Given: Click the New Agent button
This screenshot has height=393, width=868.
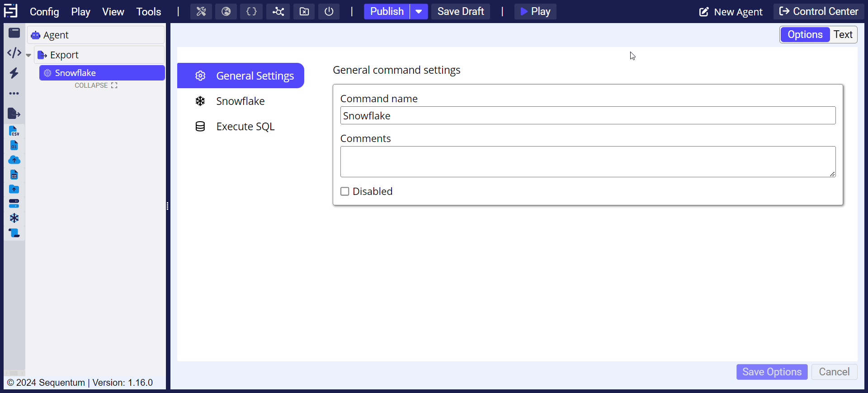Looking at the screenshot, I should pos(731,12).
